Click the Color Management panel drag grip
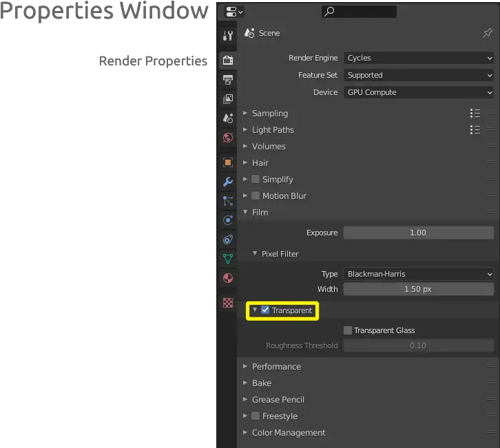The height and width of the screenshot is (448, 500). coord(491,432)
